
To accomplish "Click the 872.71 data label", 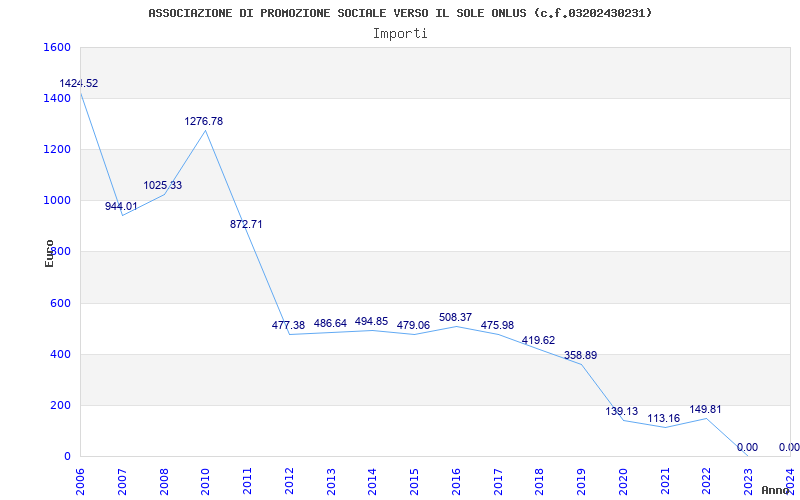I will tap(246, 224).
